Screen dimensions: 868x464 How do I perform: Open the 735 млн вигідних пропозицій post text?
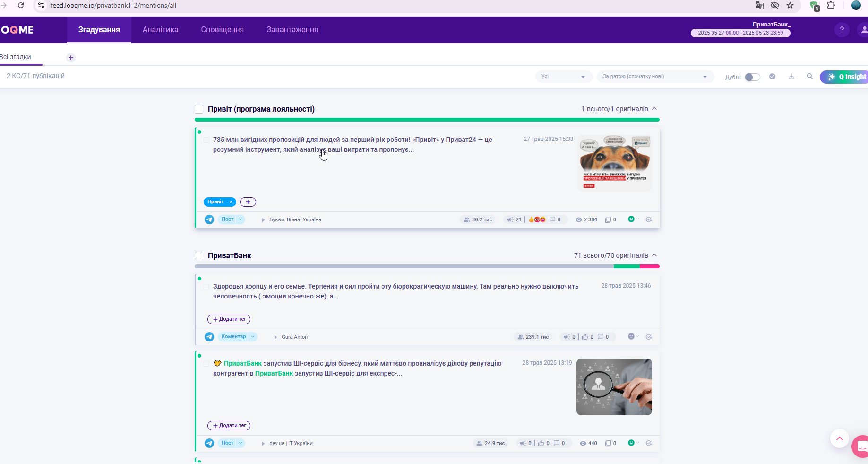point(352,145)
